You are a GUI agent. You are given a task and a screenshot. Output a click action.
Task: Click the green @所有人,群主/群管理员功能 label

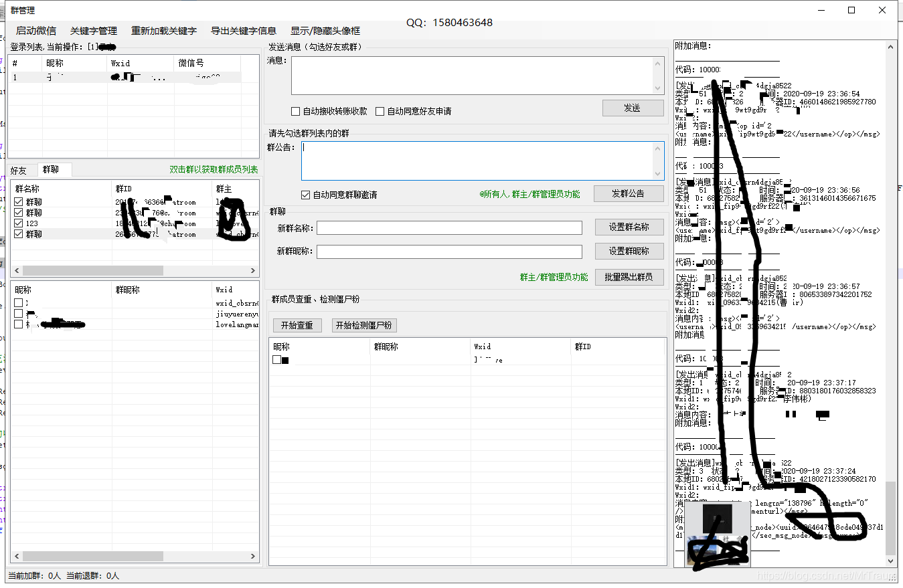click(x=529, y=194)
